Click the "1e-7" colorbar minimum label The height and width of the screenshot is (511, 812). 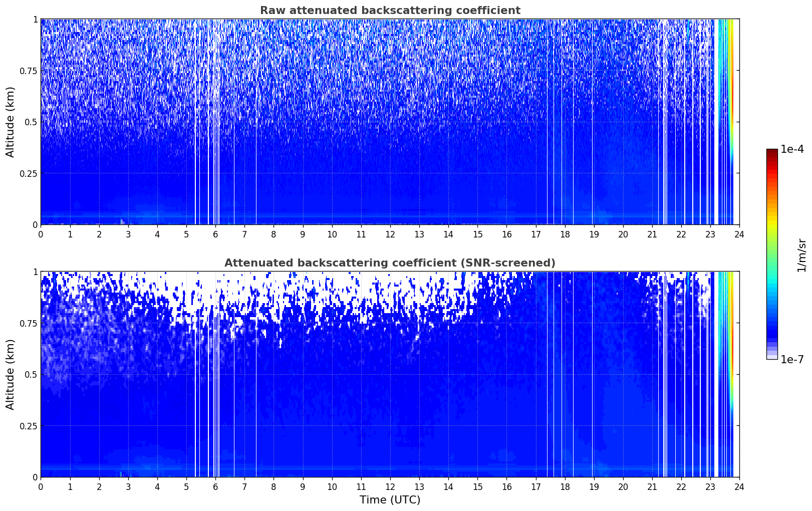tap(792, 359)
